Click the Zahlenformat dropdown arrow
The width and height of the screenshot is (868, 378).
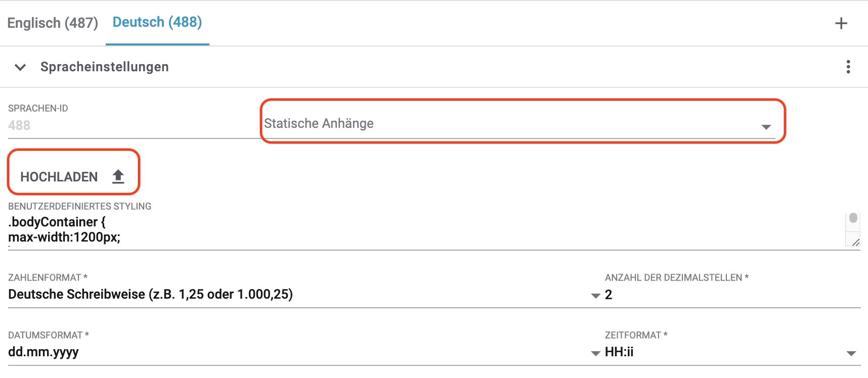pyautogui.click(x=595, y=296)
